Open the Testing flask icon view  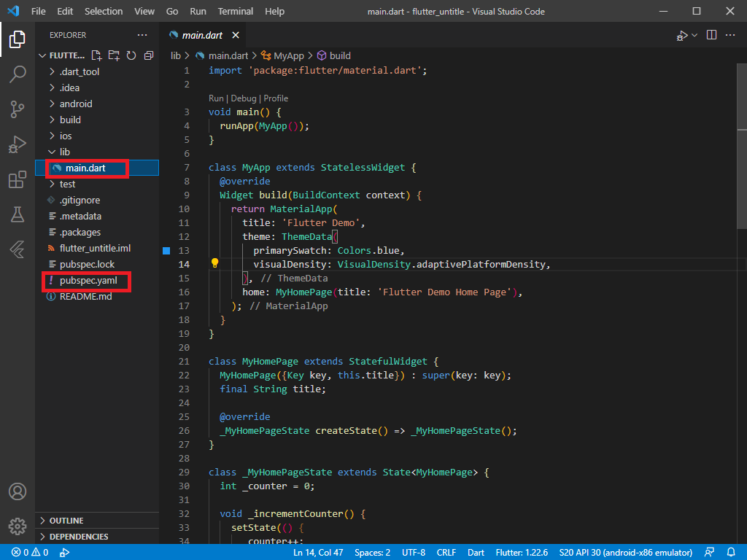click(18, 214)
